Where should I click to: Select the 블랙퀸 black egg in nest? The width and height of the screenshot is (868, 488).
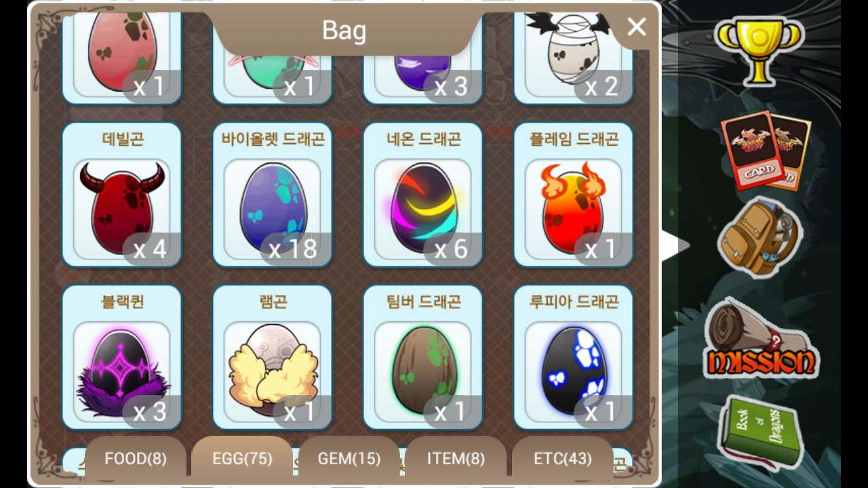[122, 357]
